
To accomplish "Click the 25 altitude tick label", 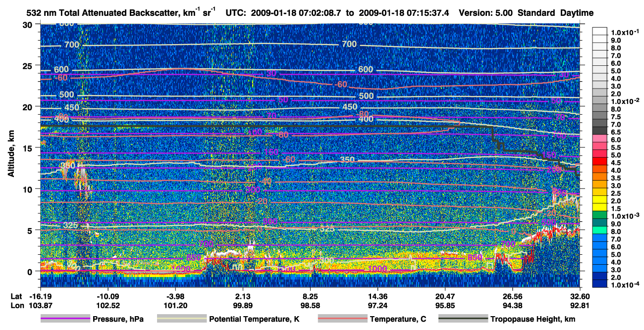I will [x=29, y=65].
